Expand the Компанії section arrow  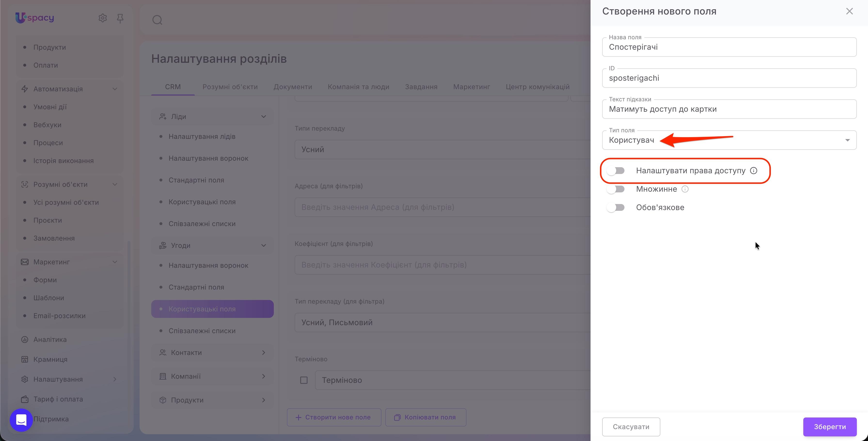click(263, 376)
